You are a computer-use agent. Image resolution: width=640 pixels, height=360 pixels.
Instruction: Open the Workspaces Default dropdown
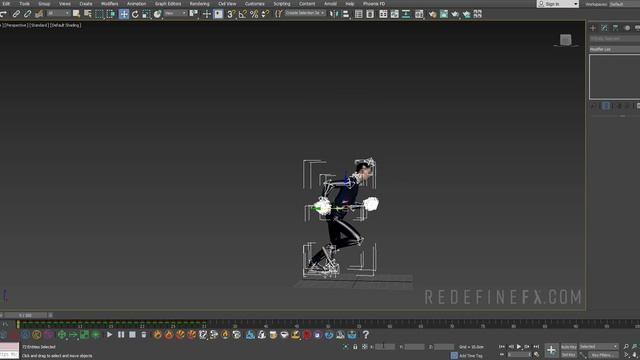[624, 4]
